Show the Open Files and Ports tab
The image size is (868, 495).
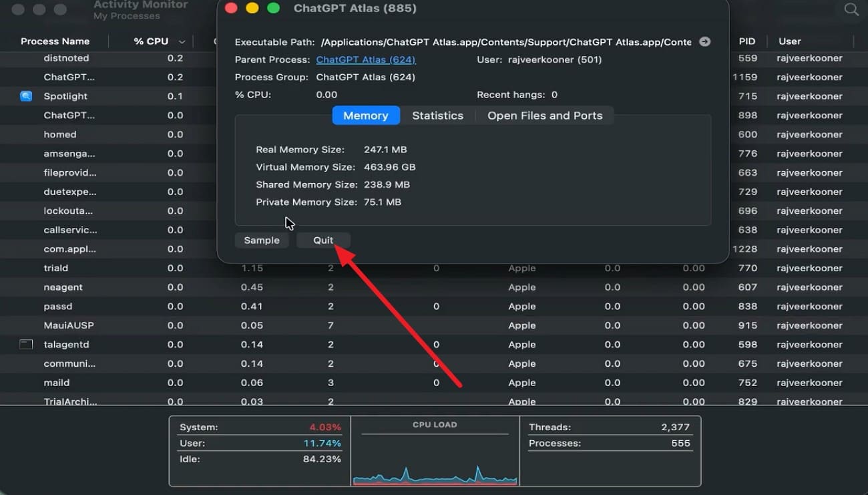pos(545,116)
